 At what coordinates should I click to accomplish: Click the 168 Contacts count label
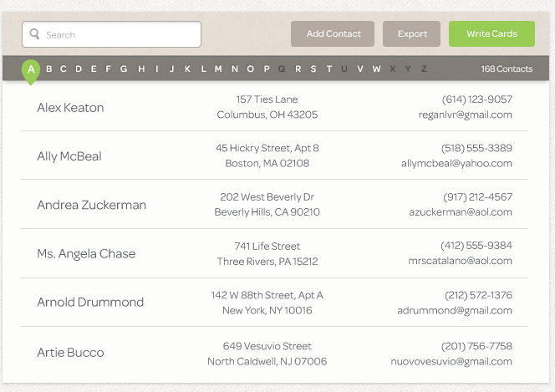[x=507, y=69]
